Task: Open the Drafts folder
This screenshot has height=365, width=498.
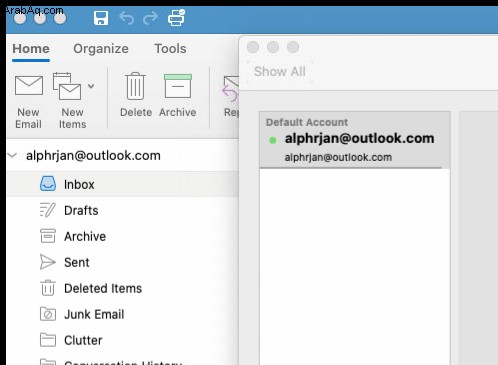Action: point(123,210)
